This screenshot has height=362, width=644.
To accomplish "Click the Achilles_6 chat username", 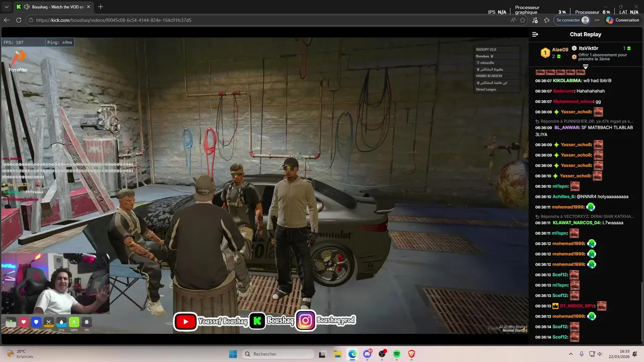I will (x=563, y=197).
